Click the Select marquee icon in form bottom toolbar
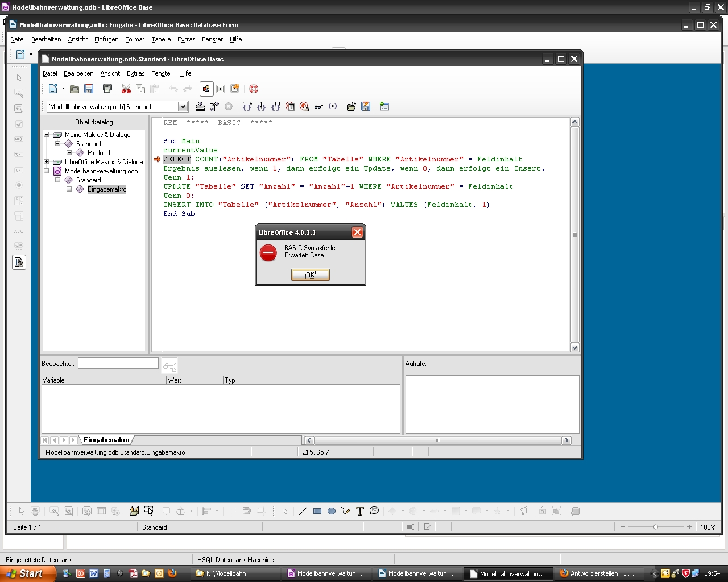 [148, 511]
